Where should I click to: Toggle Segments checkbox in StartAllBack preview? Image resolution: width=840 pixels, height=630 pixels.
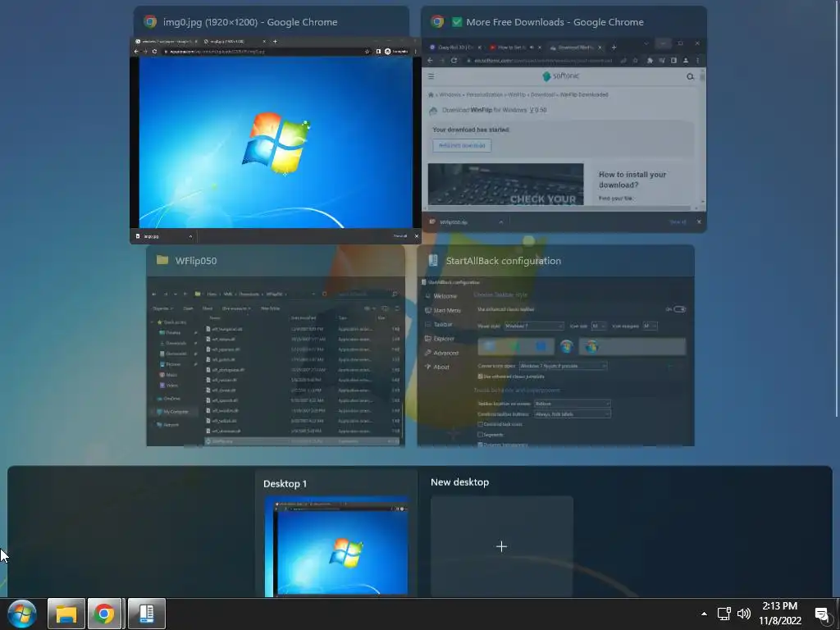pyautogui.click(x=481, y=435)
